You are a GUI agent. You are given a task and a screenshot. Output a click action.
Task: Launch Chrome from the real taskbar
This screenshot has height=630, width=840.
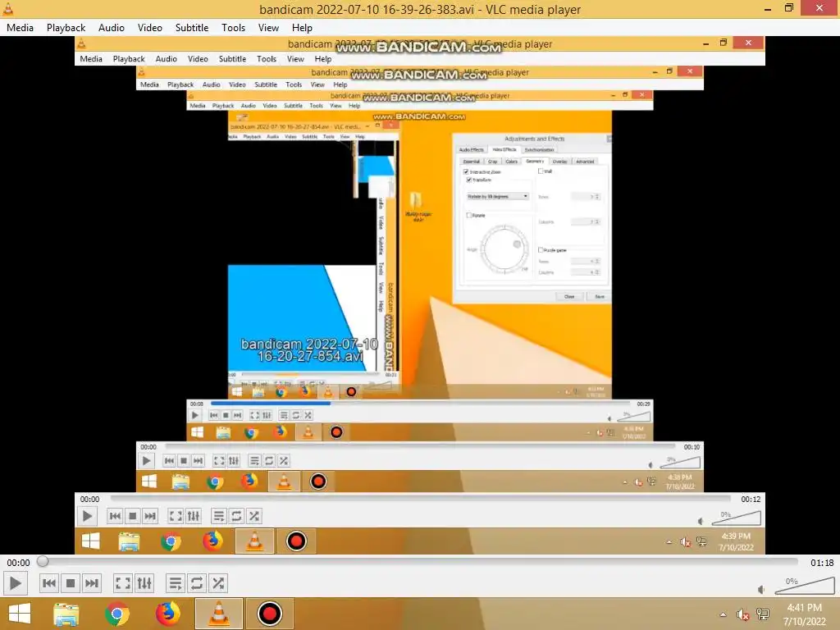click(x=116, y=614)
